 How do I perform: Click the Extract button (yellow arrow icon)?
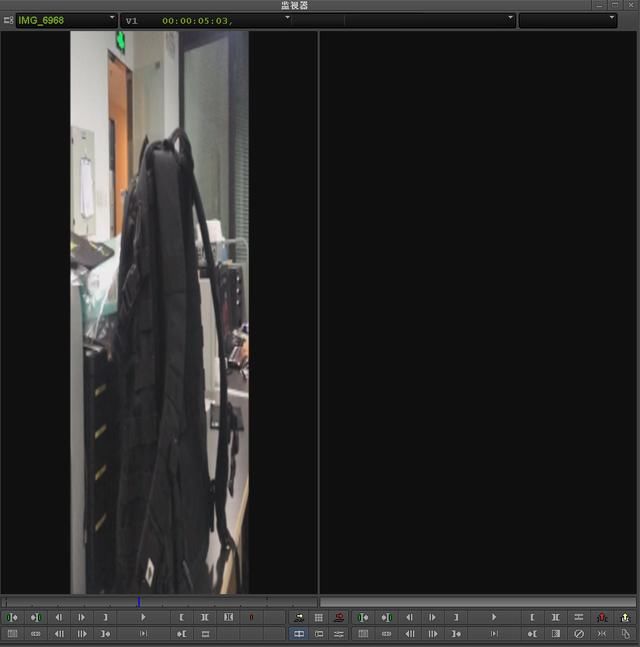[x=626, y=618]
